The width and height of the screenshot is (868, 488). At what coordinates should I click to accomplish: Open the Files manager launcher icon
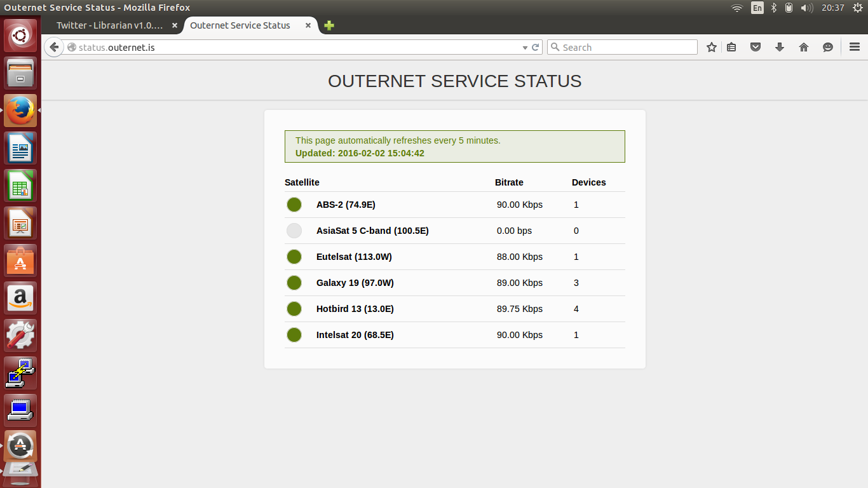(x=20, y=73)
